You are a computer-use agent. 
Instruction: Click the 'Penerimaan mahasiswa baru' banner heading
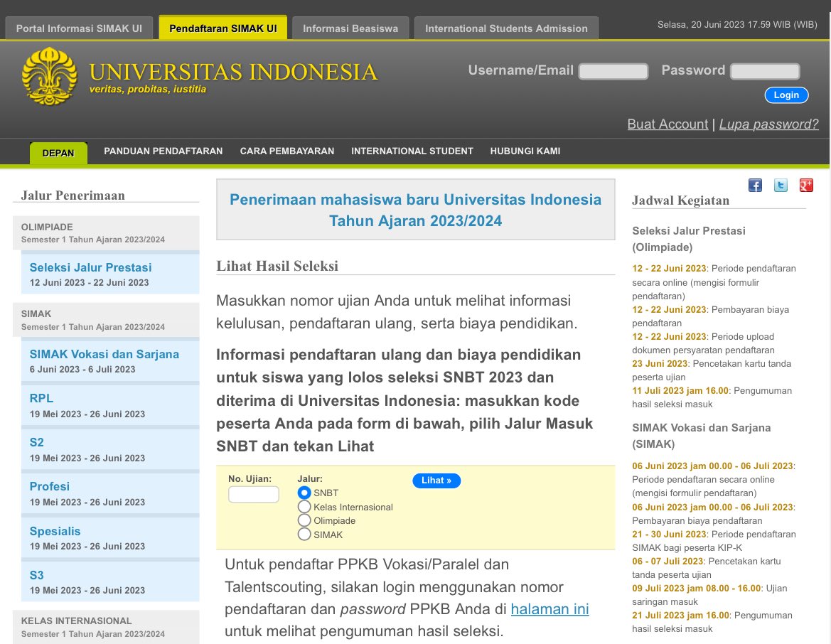click(415, 210)
